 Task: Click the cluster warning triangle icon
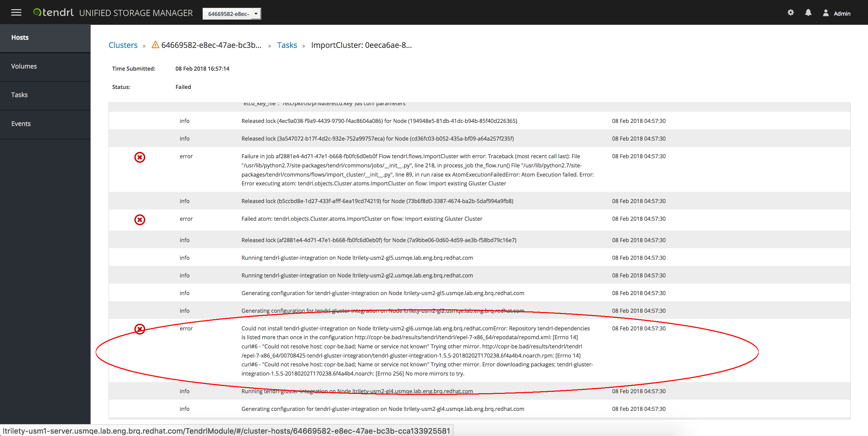(155, 45)
